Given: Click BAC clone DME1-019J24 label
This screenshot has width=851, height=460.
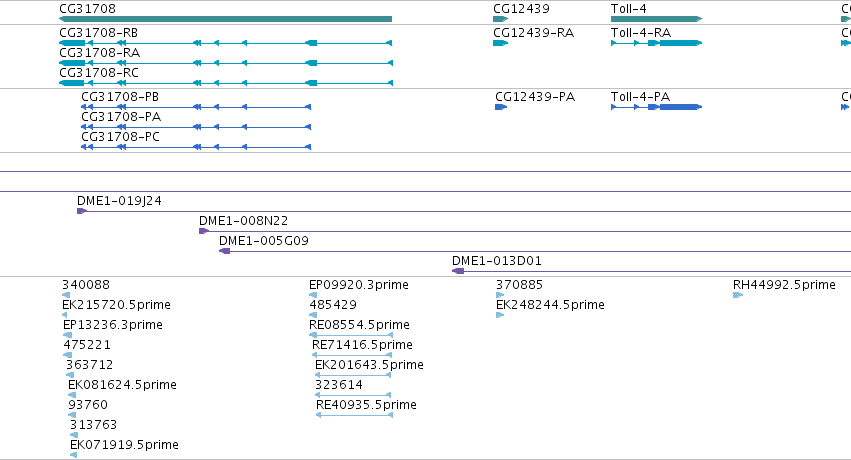Looking at the screenshot, I should pyautogui.click(x=119, y=201).
